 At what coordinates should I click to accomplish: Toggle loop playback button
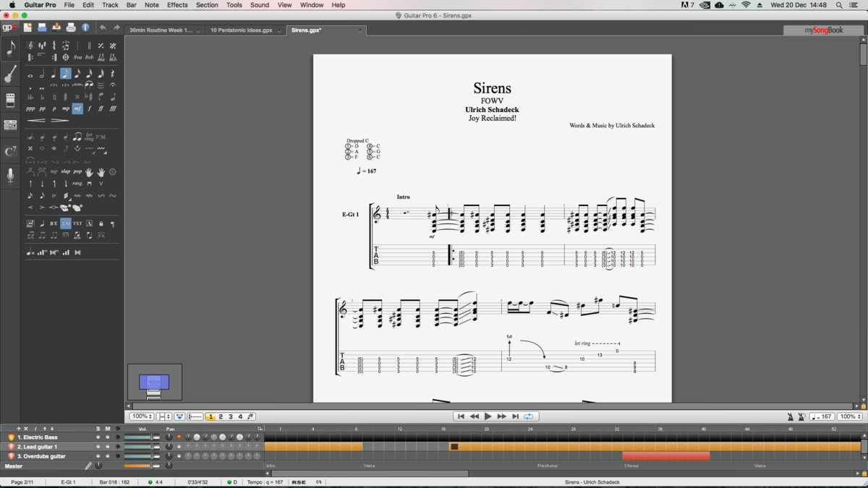529,416
